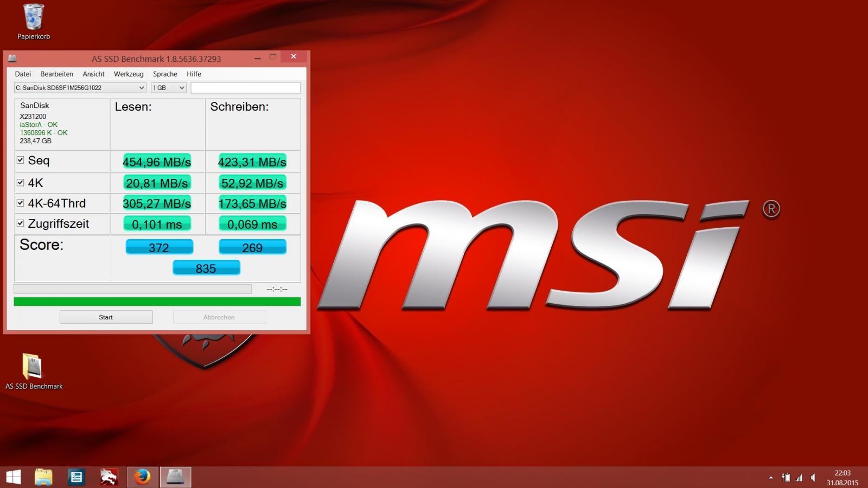
Task: Open File Explorer from the taskbar
Action: pos(44,477)
